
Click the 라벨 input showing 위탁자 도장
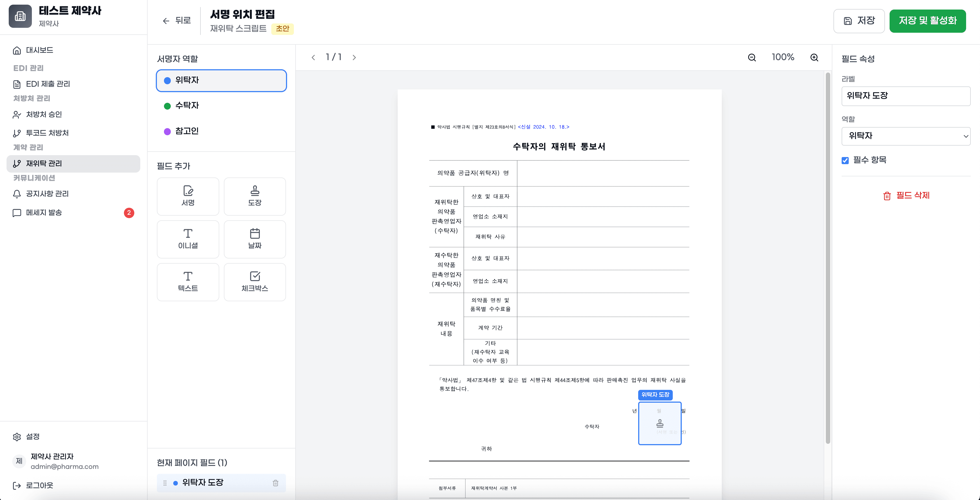pyautogui.click(x=906, y=96)
